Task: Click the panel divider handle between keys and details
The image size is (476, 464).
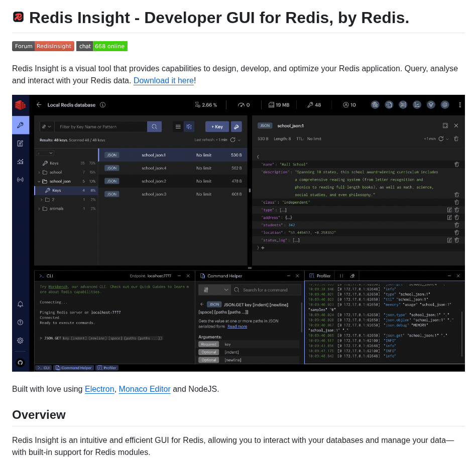Action: [x=250, y=191]
